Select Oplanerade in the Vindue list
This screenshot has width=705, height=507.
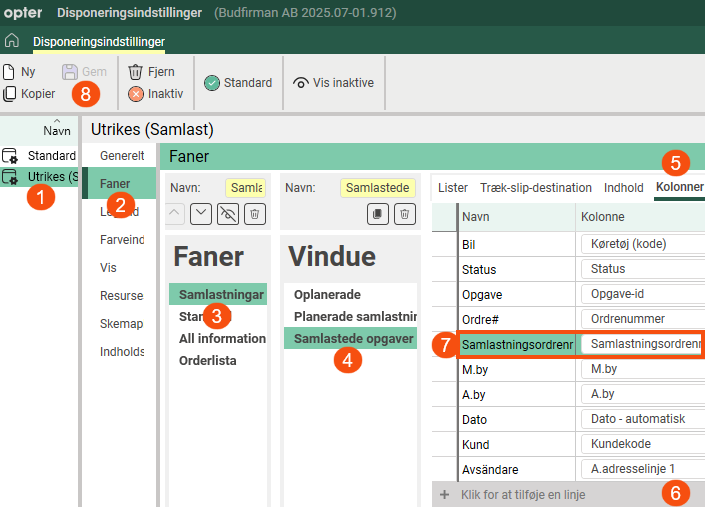click(x=327, y=295)
